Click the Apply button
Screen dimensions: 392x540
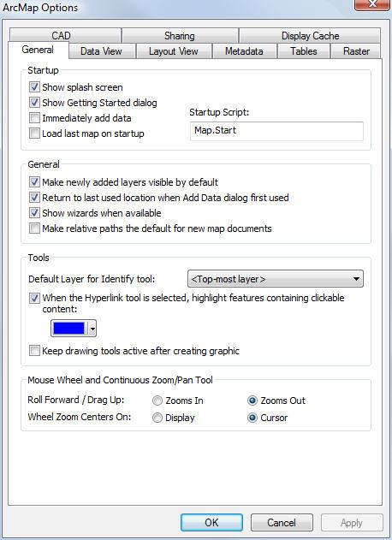click(352, 523)
